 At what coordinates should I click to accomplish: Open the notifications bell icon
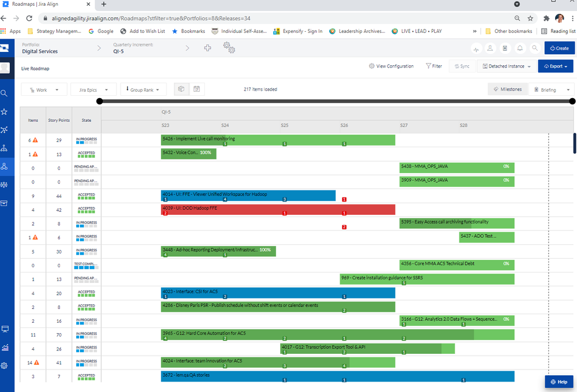click(x=520, y=48)
